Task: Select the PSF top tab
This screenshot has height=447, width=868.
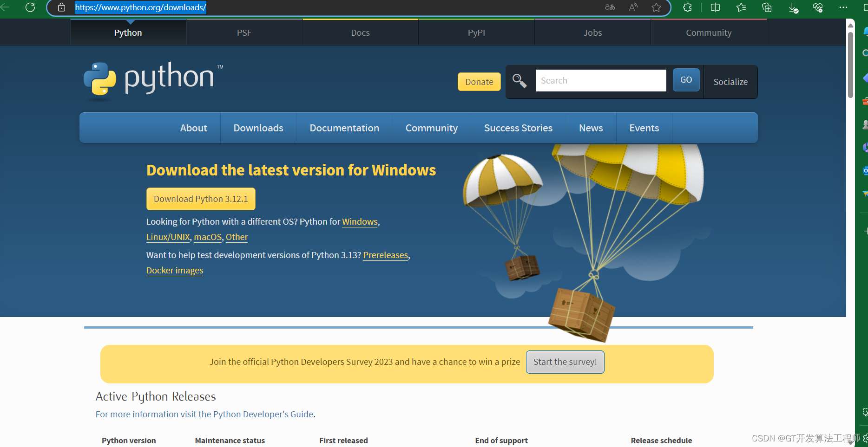Action: pyautogui.click(x=244, y=32)
